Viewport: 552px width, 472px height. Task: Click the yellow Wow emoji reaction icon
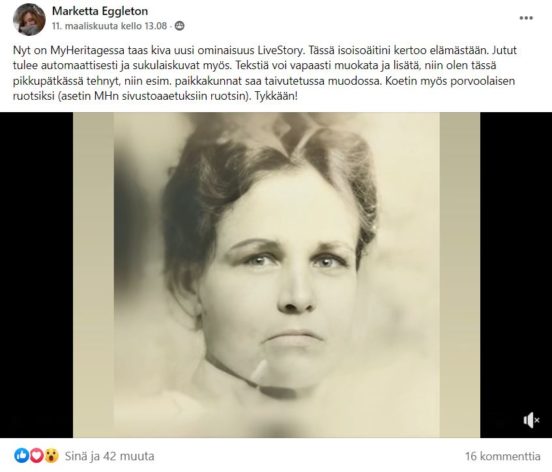coord(51,456)
